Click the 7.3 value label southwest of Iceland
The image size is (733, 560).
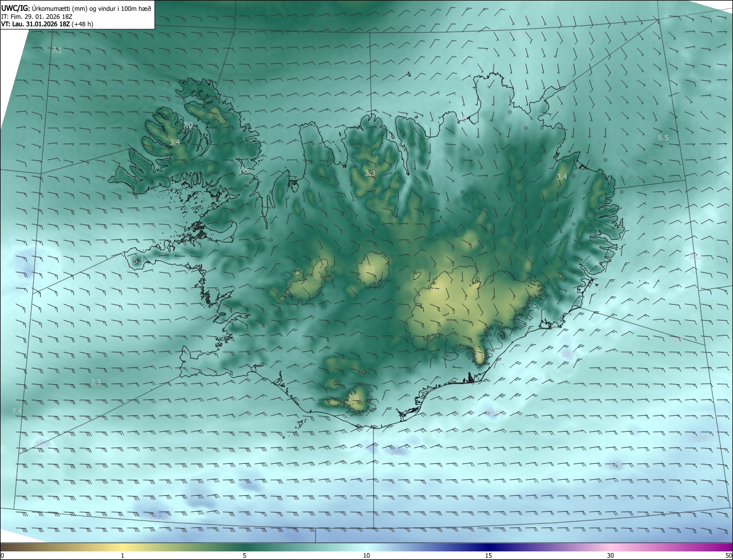tap(96, 382)
